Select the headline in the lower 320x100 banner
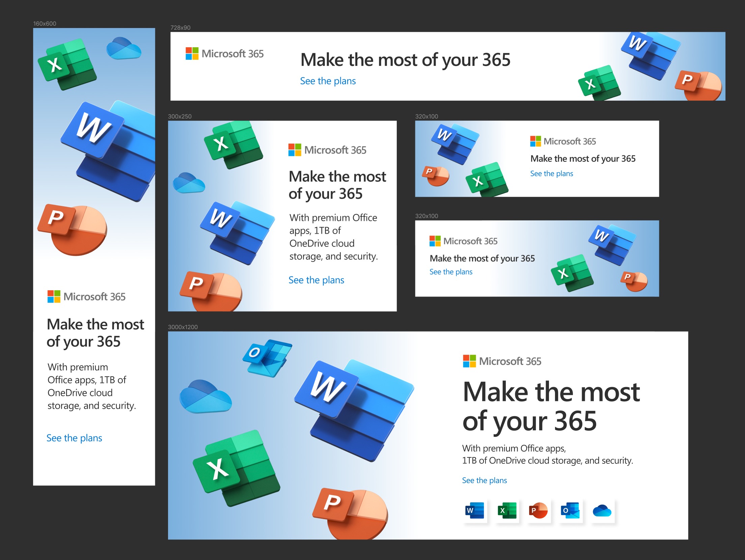This screenshot has width=745, height=560. [x=482, y=259]
